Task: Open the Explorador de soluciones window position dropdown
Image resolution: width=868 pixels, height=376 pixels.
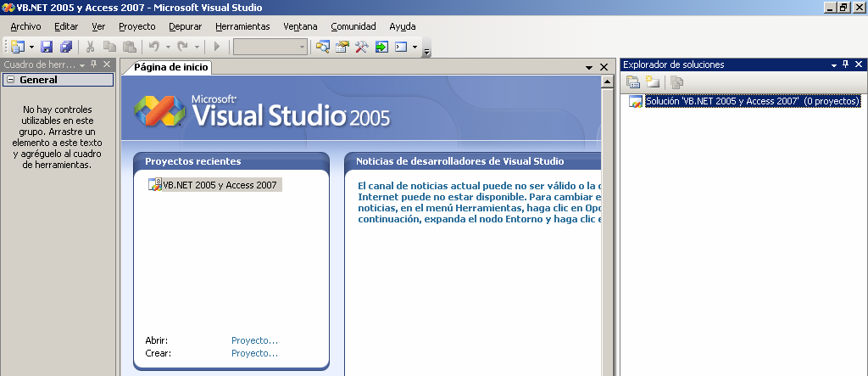Action: click(x=834, y=65)
